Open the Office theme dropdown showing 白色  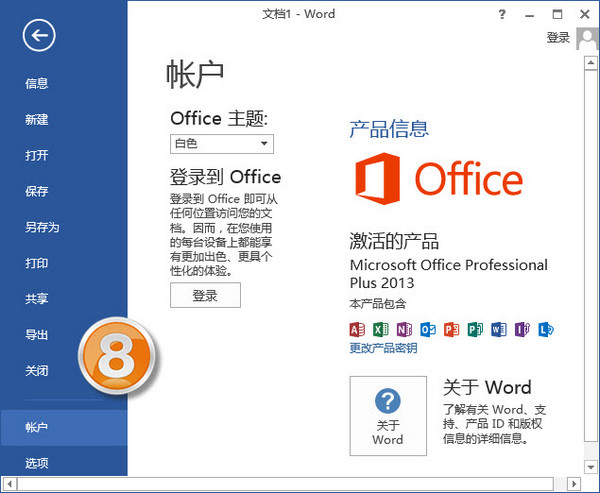coord(222,144)
